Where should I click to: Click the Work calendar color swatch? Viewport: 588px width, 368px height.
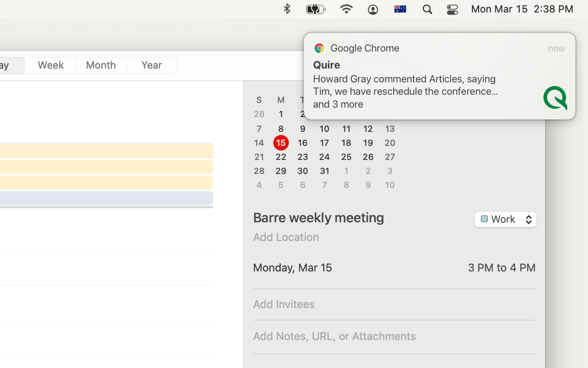[x=484, y=219]
